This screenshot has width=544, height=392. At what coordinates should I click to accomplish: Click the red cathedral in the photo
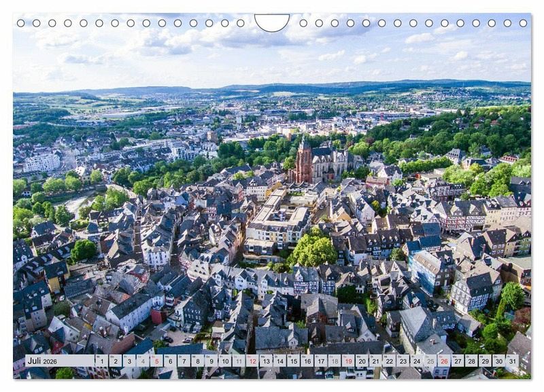(303, 163)
